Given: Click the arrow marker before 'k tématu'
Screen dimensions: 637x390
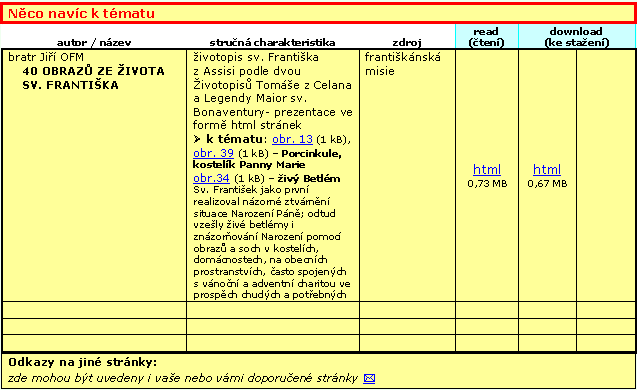Looking at the screenshot, I should [197, 139].
